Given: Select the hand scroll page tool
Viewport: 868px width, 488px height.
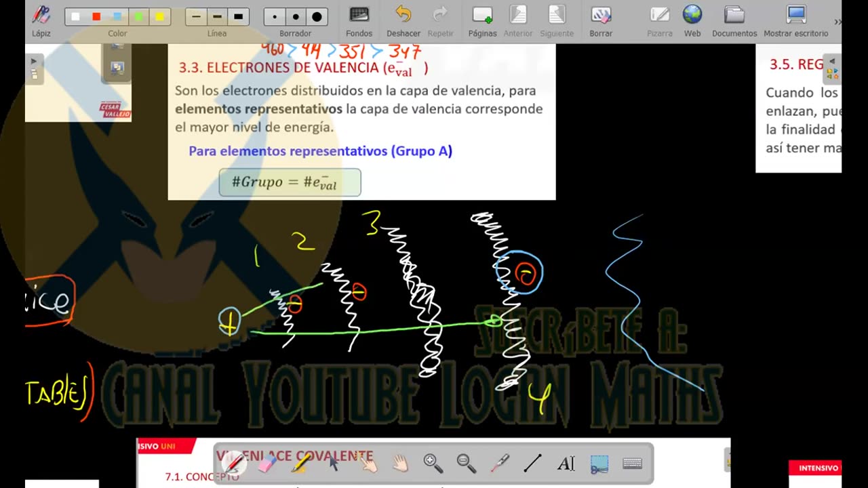Looking at the screenshot, I should (400, 464).
